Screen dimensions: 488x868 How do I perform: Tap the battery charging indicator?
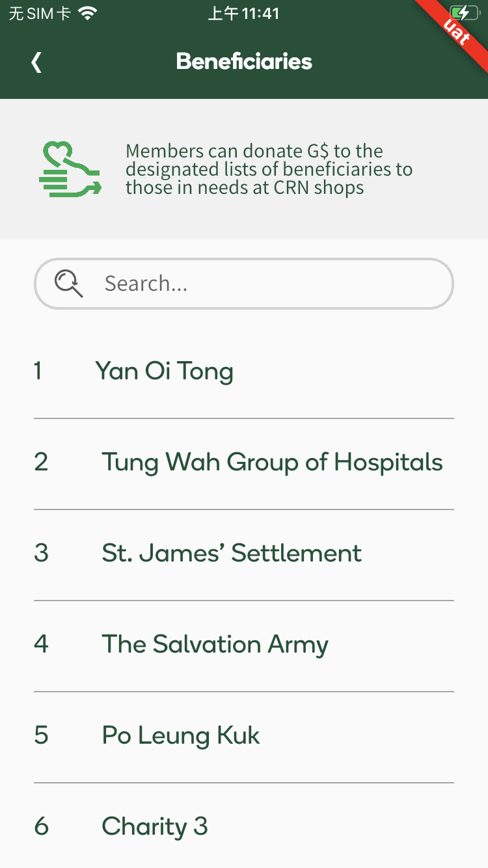[x=459, y=14]
